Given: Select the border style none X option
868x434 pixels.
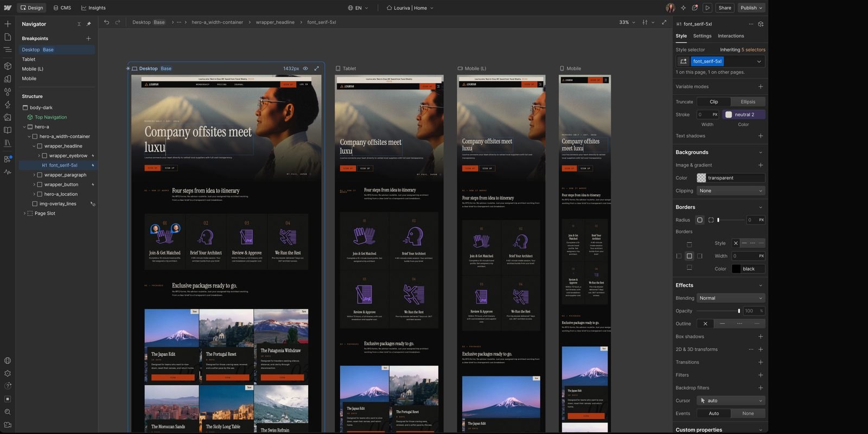Looking at the screenshot, I should pos(736,243).
